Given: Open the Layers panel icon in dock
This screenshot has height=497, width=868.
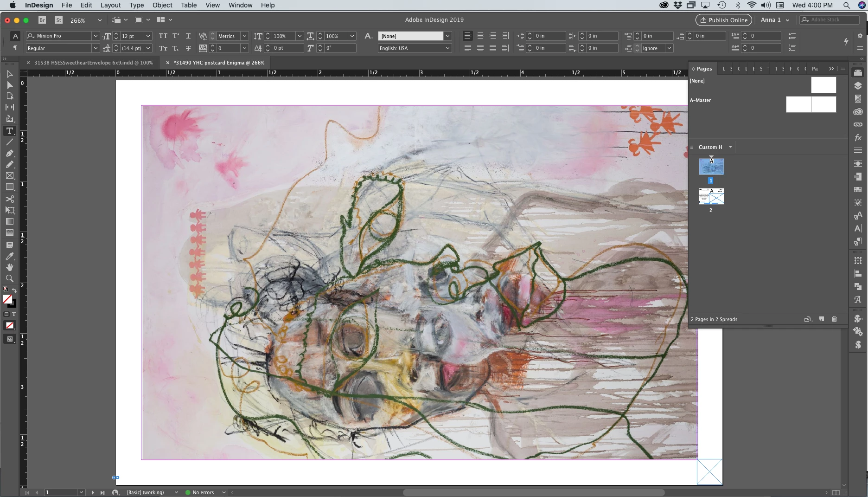Looking at the screenshot, I should pos(858,86).
